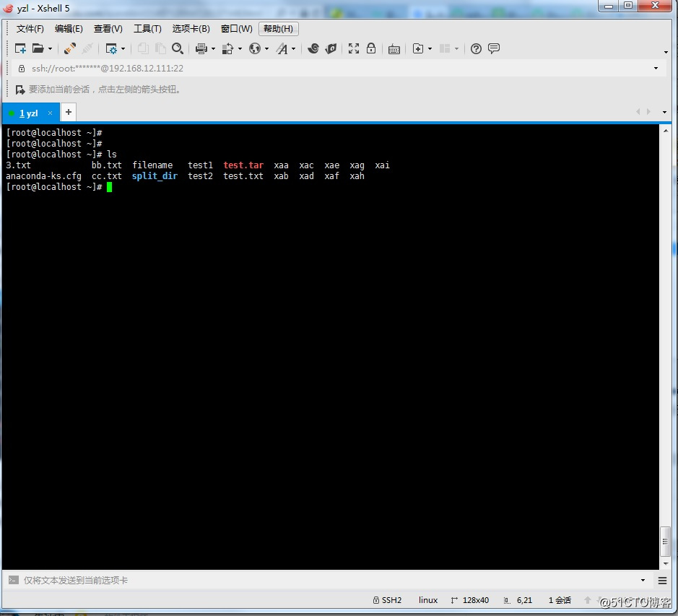The width and height of the screenshot is (678, 616).
Task: Expand the Font dropdown arrow
Action: (x=294, y=49)
